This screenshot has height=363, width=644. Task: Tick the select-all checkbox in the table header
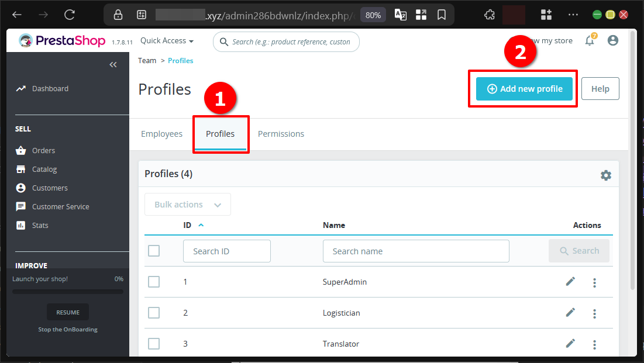pos(154,250)
